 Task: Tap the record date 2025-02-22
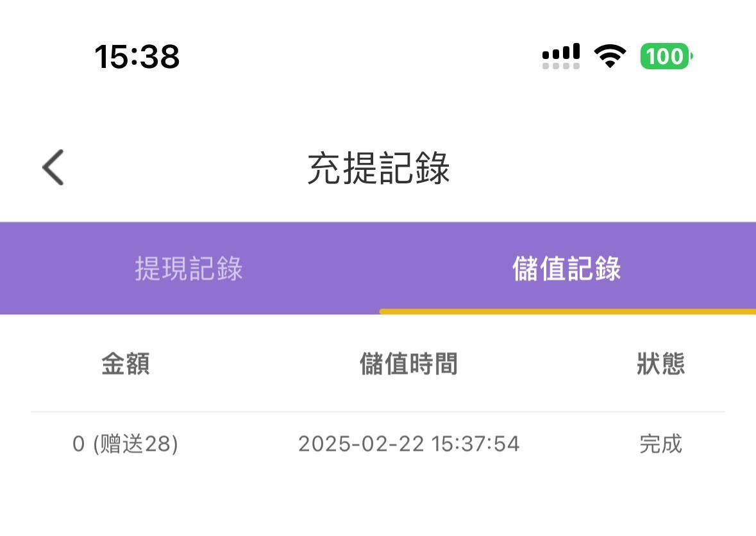[x=361, y=444]
